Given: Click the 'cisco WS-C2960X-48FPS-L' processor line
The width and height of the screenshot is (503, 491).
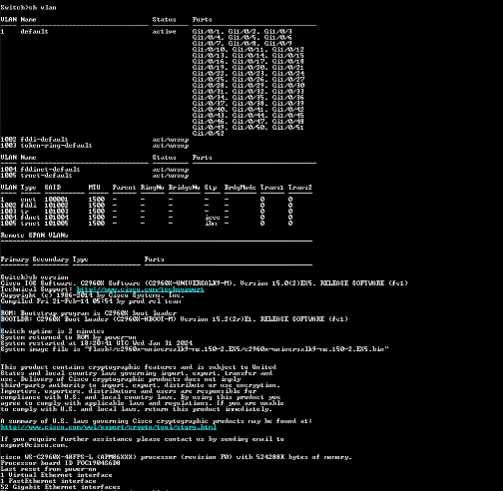Looking at the screenshot, I should pos(176,457).
